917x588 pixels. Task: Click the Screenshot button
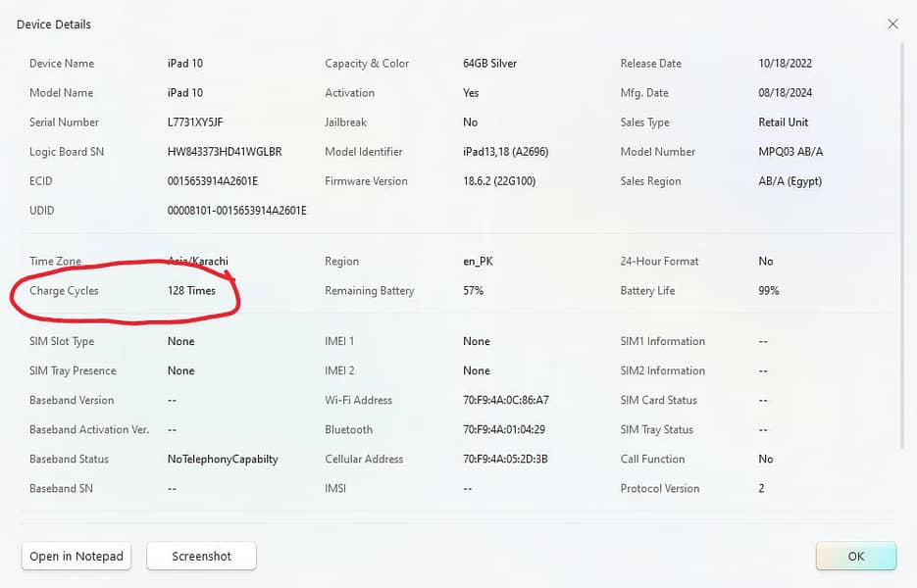click(201, 556)
